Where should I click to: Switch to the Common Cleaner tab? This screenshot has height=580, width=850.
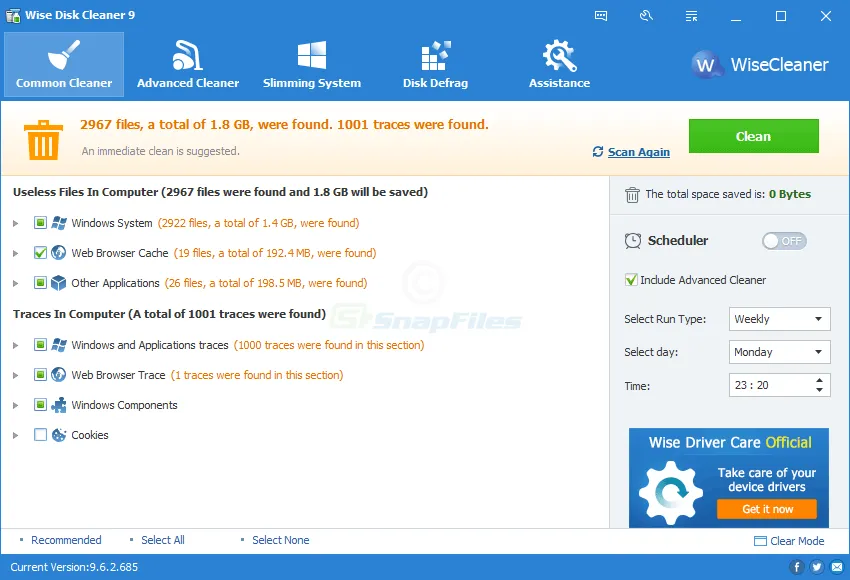64,65
